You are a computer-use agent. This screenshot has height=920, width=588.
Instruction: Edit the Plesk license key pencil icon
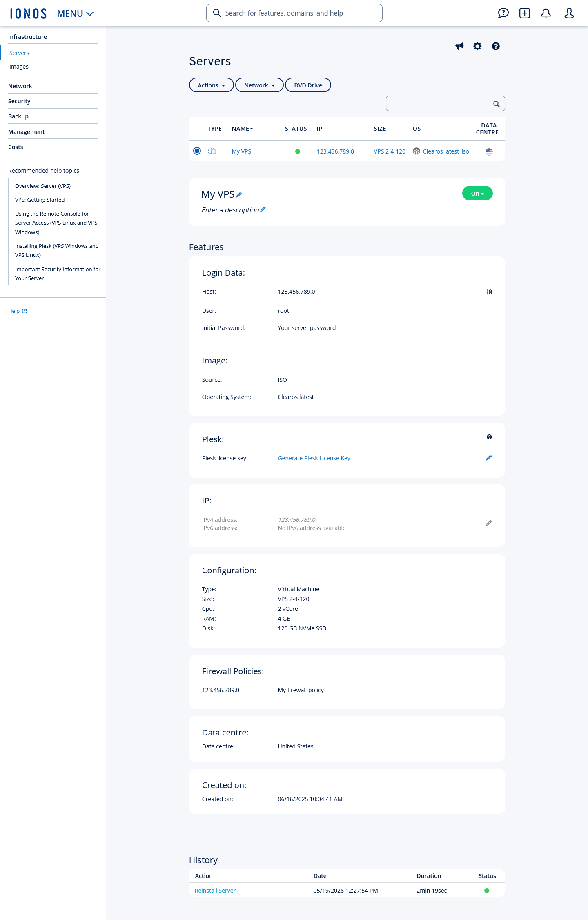pyautogui.click(x=489, y=458)
